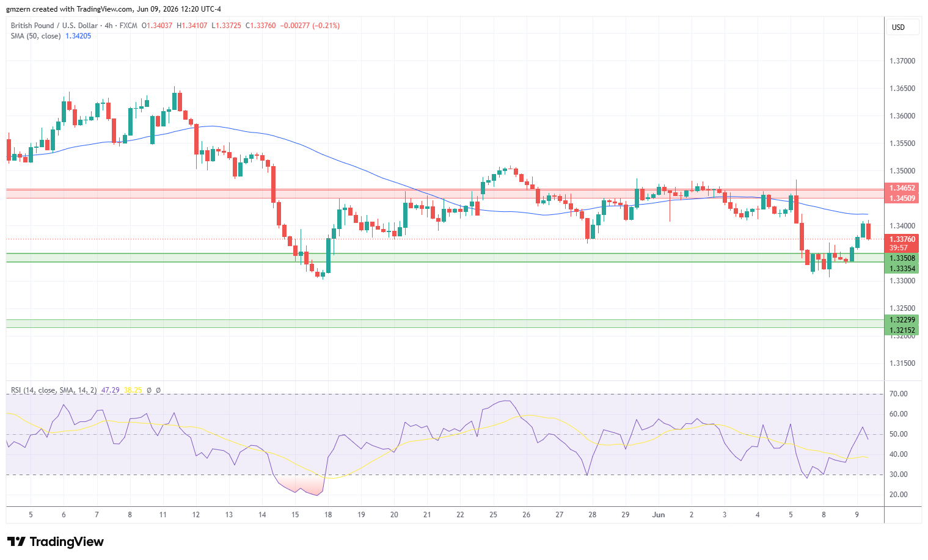
Task: Click the 1.35500 price axis label
Action: tap(902, 144)
